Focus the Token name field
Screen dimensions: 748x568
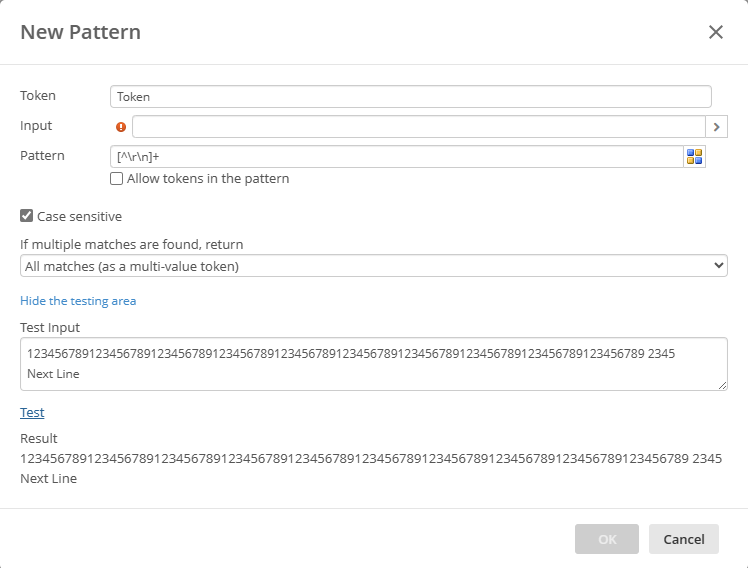410,97
